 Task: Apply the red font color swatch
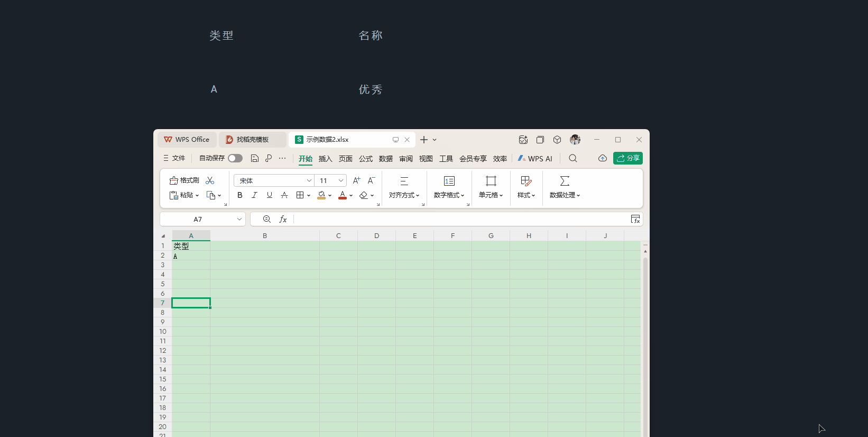pyautogui.click(x=343, y=195)
